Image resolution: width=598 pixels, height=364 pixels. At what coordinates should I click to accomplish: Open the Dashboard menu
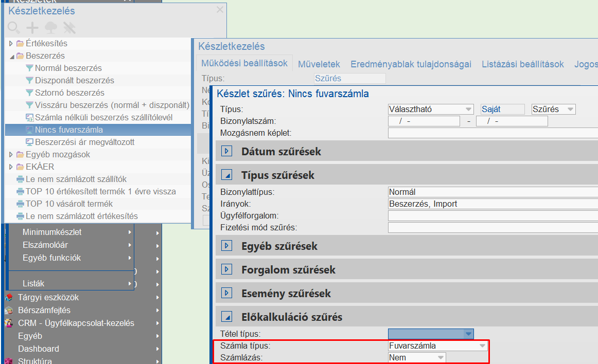pos(82,349)
